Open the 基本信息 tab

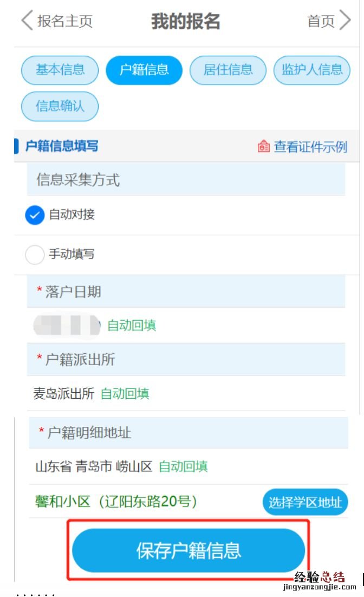pos(60,70)
